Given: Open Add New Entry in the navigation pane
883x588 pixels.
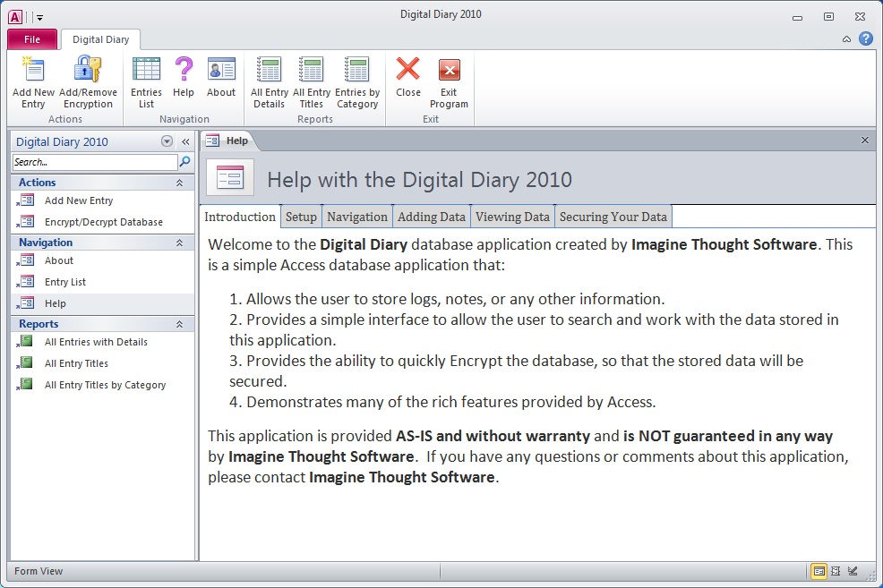Looking at the screenshot, I should (x=102, y=200).
